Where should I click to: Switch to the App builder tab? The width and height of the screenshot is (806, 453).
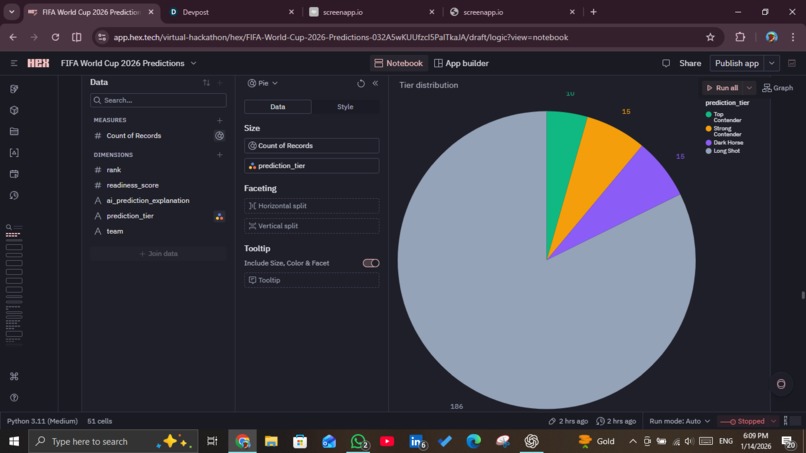[x=461, y=63]
